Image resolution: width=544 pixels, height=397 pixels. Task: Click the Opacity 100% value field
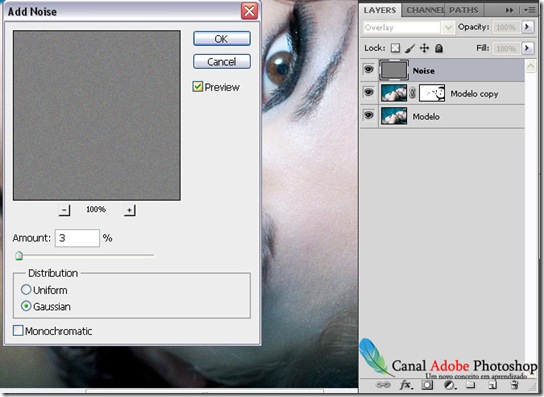point(506,27)
